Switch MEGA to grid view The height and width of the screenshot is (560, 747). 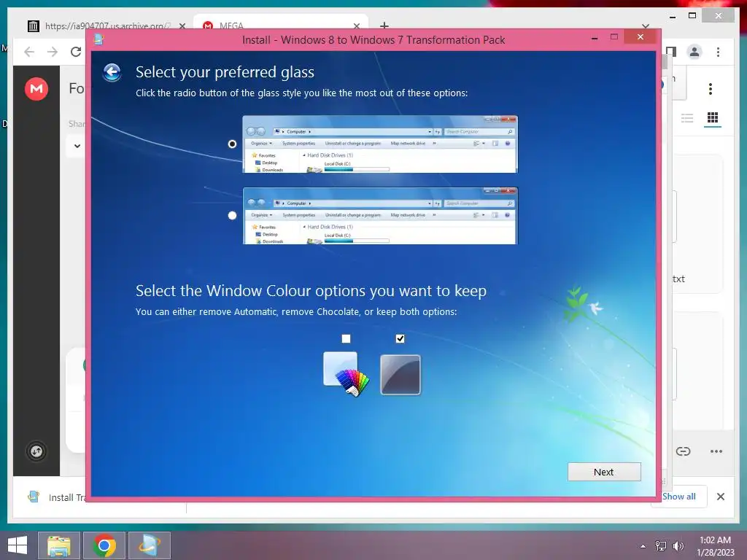pyautogui.click(x=713, y=117)
